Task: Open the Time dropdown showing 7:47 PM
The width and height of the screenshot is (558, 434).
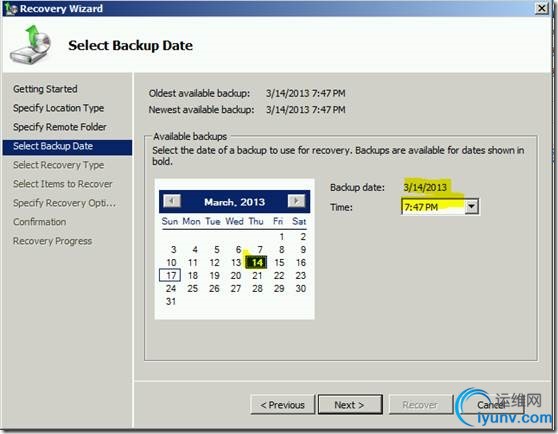Action: (x=471, y=206)
